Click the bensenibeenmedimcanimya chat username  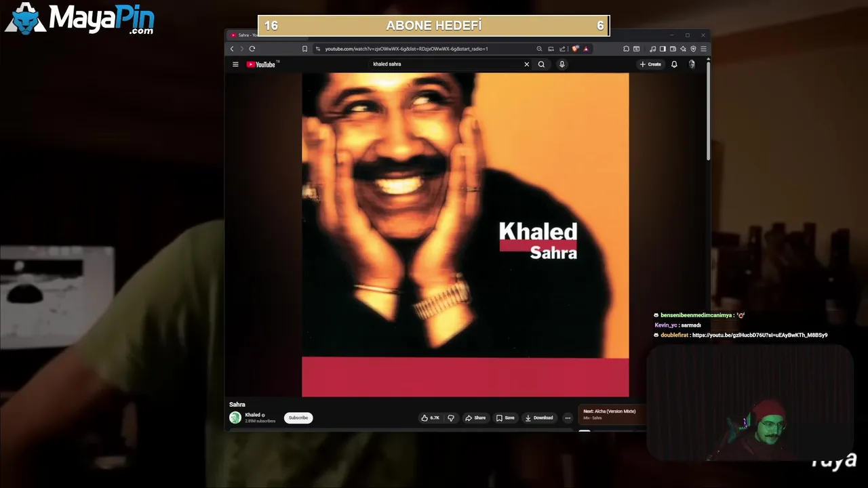696,315
